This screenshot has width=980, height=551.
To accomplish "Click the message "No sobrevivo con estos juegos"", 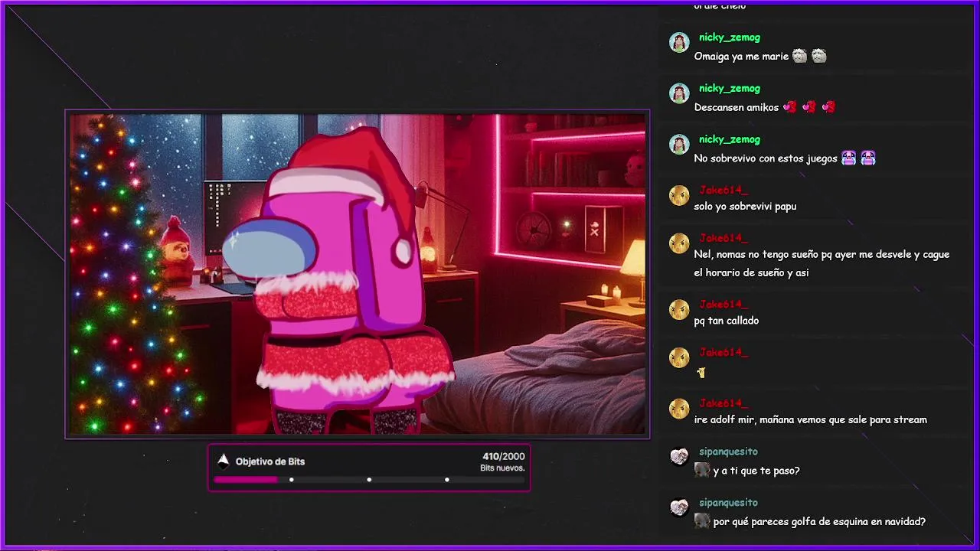I will (x=766, y=158).
